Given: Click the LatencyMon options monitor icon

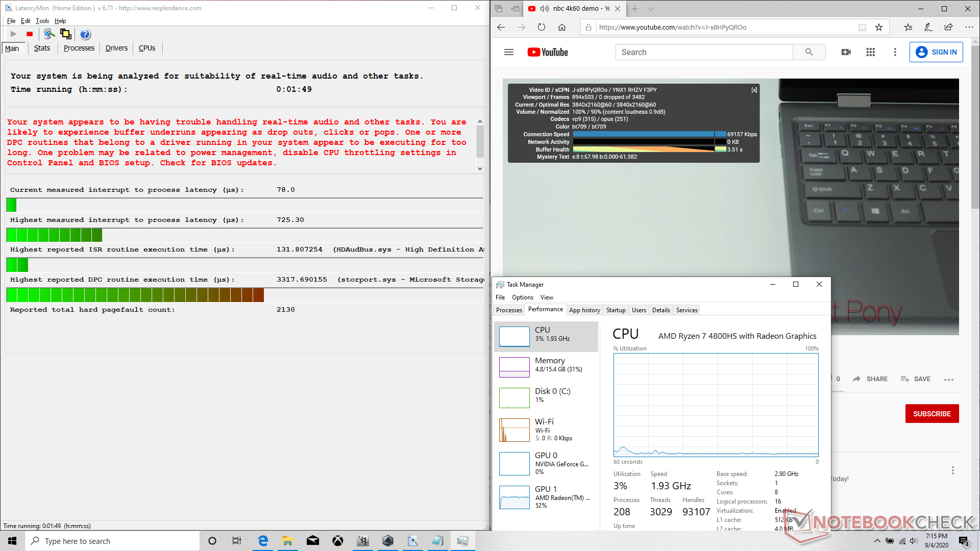Looking at the screenshot, I should 49,34.
